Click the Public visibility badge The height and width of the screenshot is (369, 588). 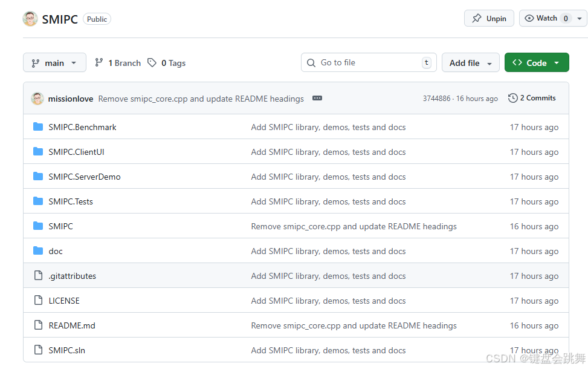(x=97, y=19)
